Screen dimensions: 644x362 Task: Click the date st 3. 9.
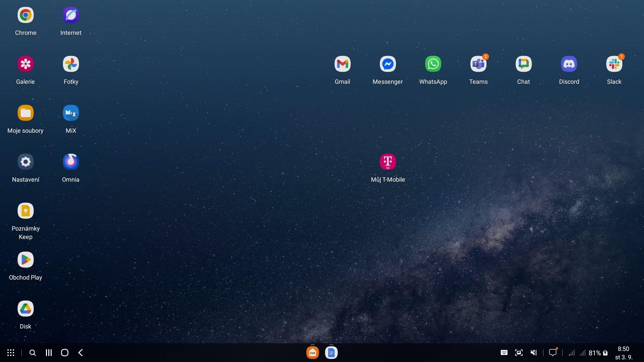(x=624, y=357)
